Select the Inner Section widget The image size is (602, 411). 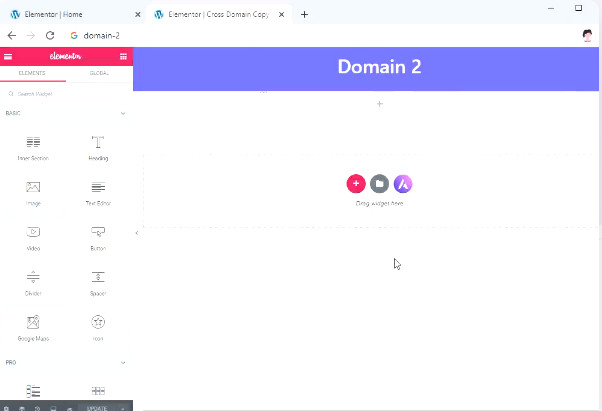(x=33, y=148)
